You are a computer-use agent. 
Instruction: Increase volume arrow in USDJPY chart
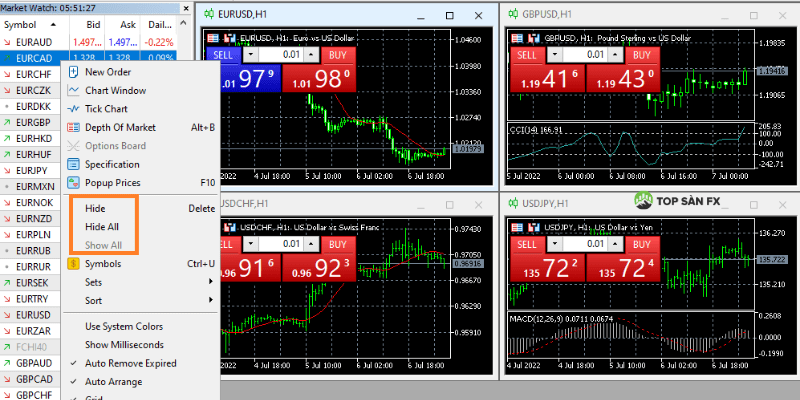tap(617, 244)
